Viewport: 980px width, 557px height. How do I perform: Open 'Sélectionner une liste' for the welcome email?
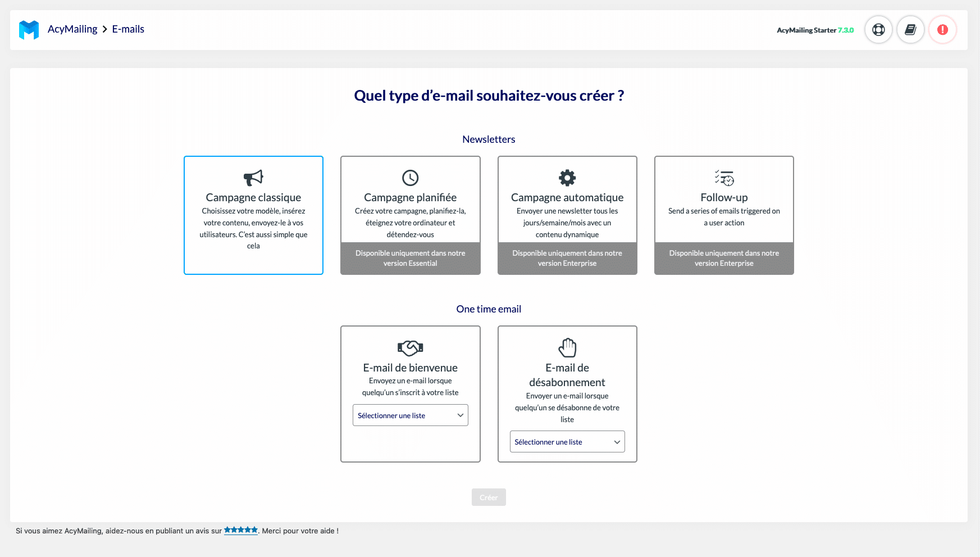(410, 415)
